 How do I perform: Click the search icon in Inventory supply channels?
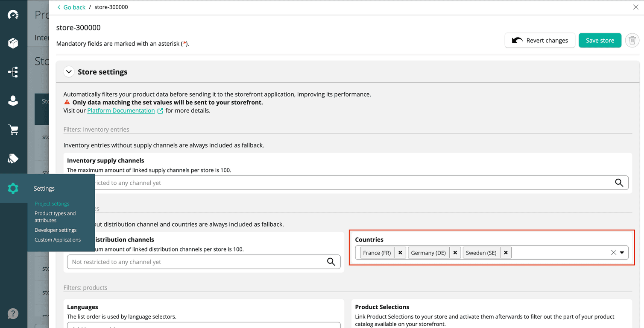pos(619,183)
